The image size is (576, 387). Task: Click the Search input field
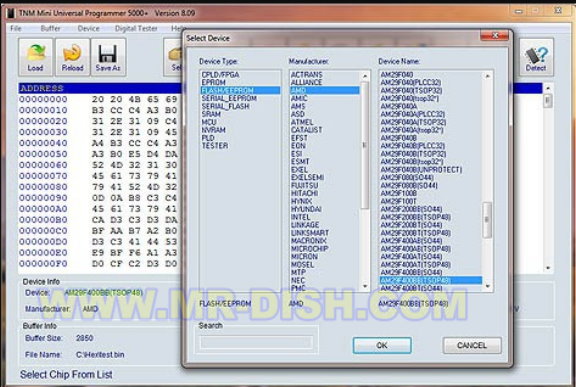coord(256,343)
